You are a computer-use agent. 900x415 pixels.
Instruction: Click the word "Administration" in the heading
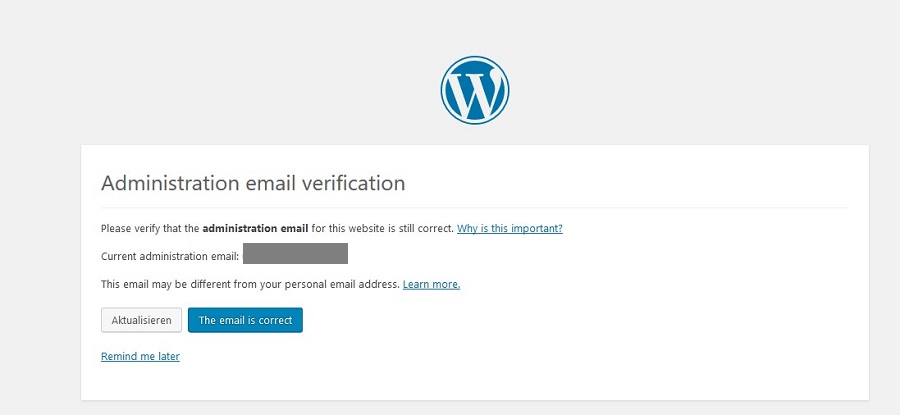point(171,183)
